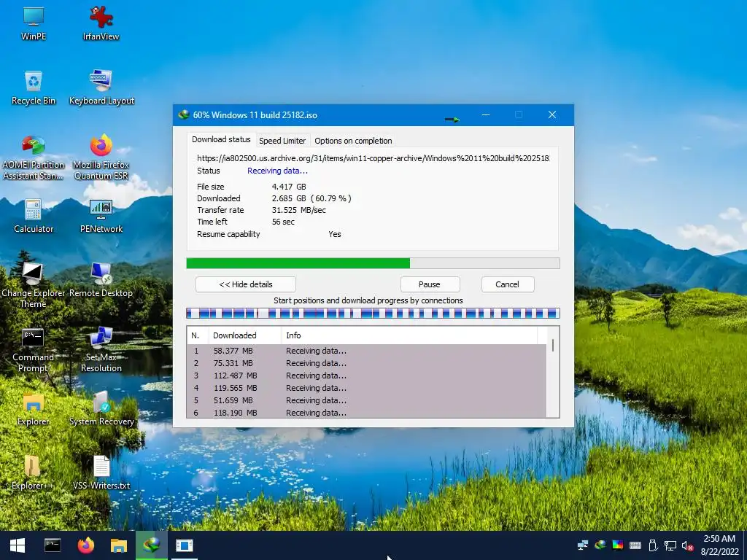Select connection row with 75.331 MB
Image resolution: width=747 pixels, height=560 pixels.
tap(367, 363)
